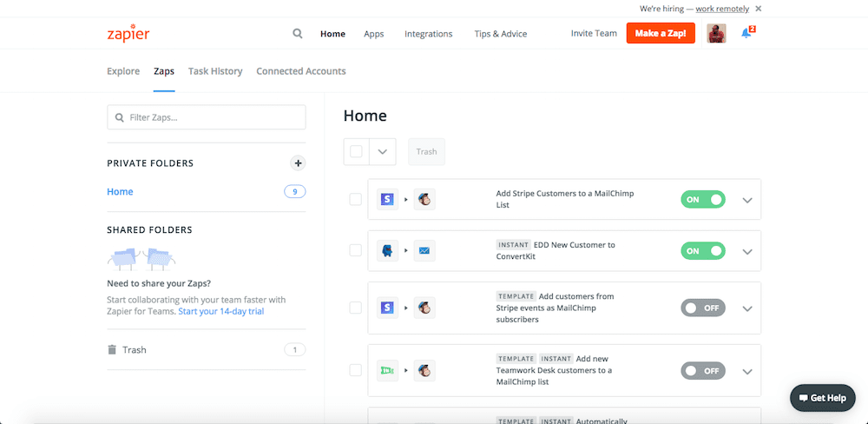Click MailChimp icon in Add Stripe Customers zap
This screenshot has width=868, height=424.
[x=424, y=200]
